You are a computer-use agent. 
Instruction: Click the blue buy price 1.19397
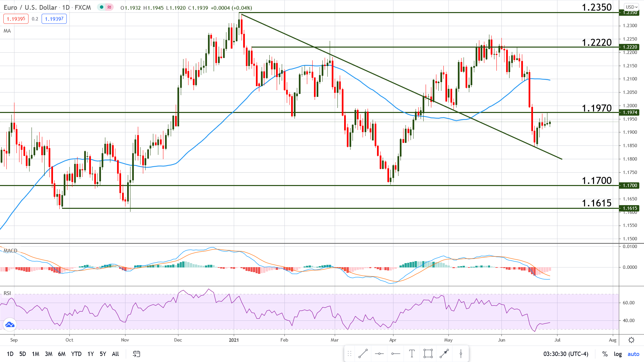[x=54, y=19]
